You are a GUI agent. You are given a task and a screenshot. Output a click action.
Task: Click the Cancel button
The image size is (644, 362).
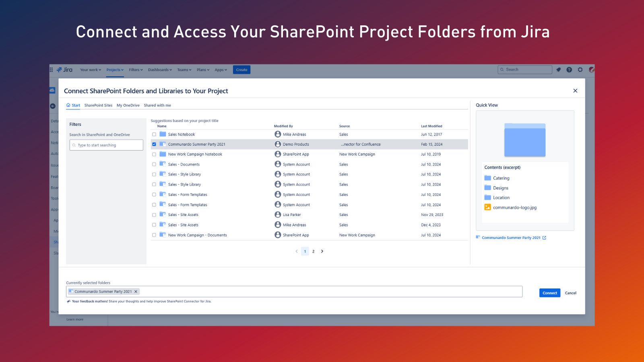tap(570, 293)
